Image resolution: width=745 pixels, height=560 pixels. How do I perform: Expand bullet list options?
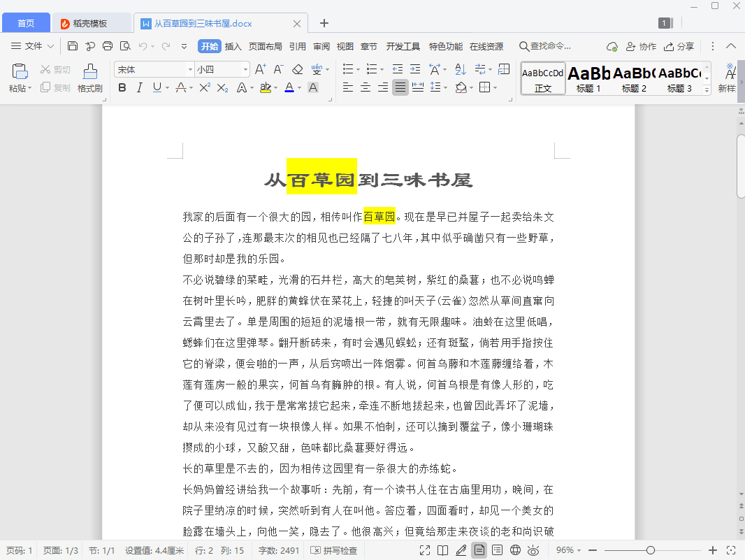[x=359, y=70]
